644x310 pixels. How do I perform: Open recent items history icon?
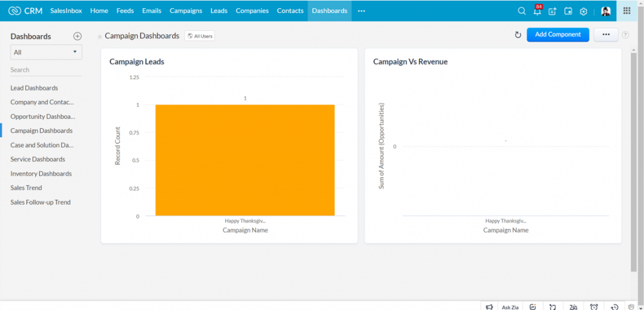[614, 306]
